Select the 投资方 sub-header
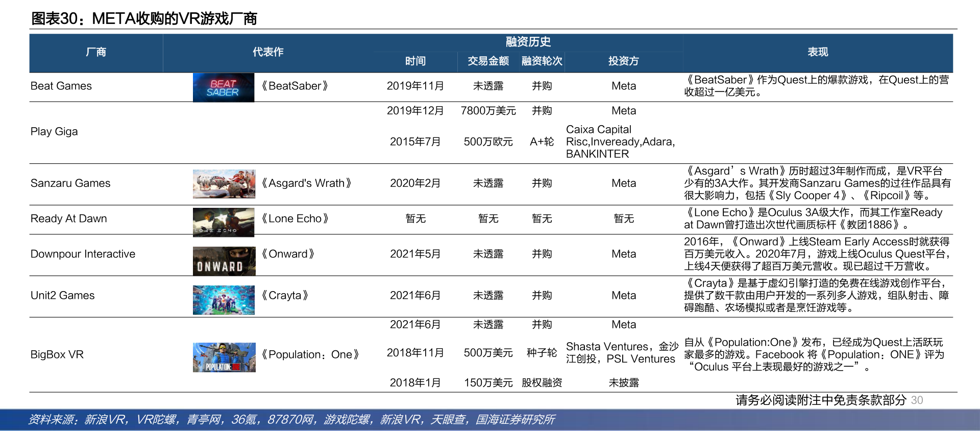The image size is (980, 431). coord(624,61)
